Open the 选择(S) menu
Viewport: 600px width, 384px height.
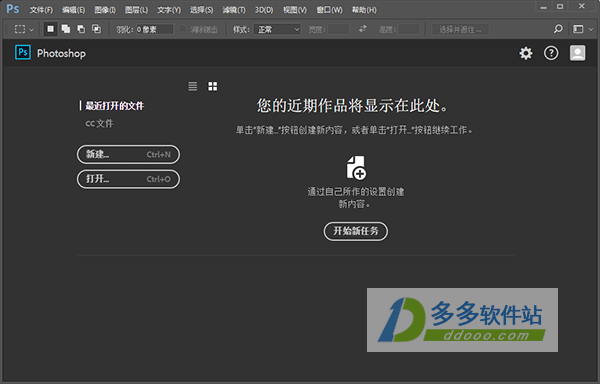point(201,10)
